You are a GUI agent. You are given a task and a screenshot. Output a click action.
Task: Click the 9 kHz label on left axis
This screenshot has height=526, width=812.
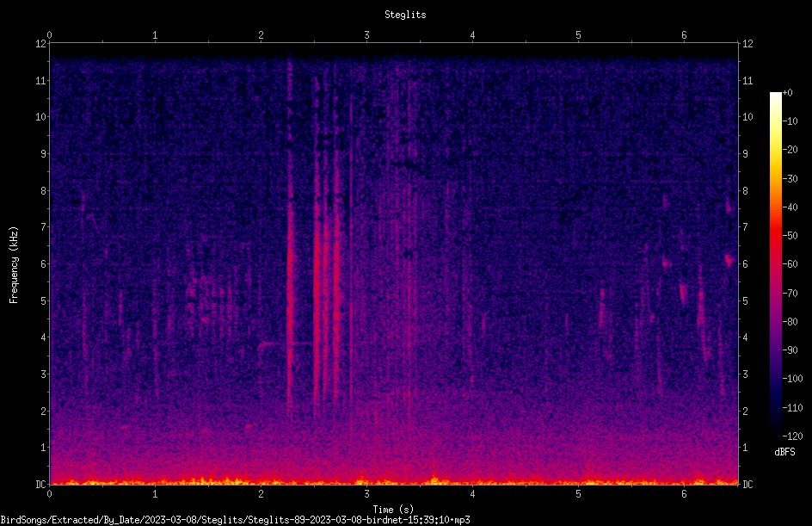pyautogui.click(x=44, y=153)
